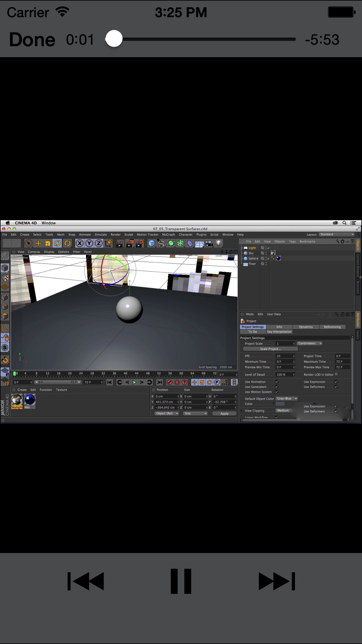Expand the Gray-Blue default color dropdown
This screenshot has height=644, width=362.
(x=287, y=399)
